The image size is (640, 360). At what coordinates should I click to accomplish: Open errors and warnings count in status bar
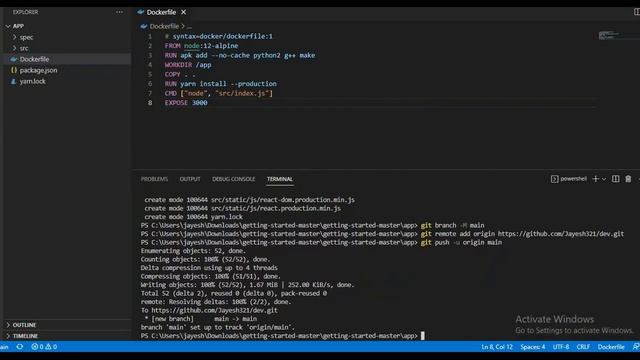[x=44, y=347]
